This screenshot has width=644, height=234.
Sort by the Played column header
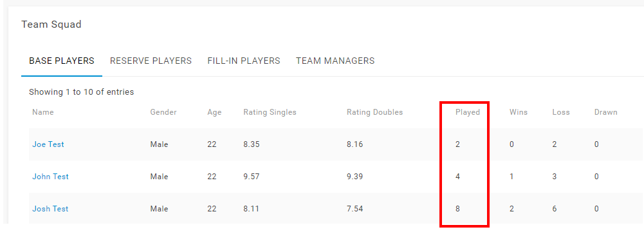468,112
